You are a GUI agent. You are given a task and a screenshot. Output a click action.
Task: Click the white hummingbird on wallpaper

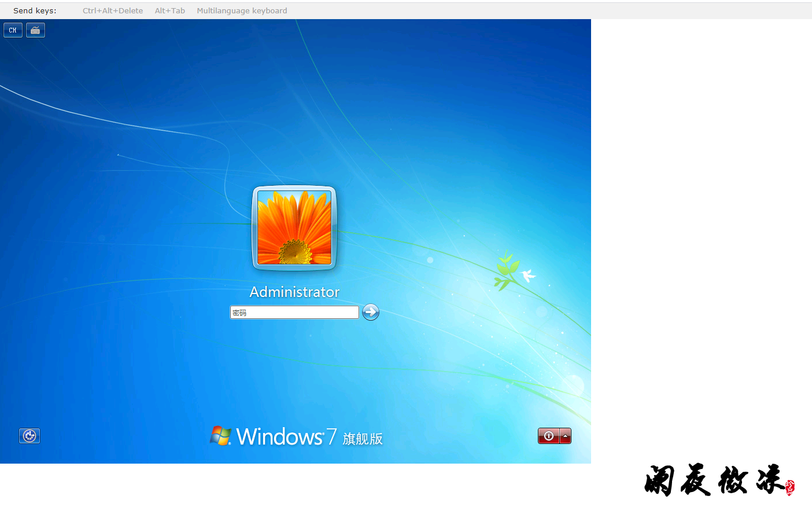click(527, 275)
